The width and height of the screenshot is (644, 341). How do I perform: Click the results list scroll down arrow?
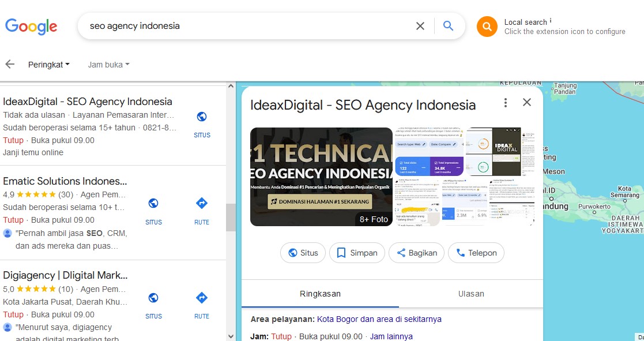click(x=231, y=336)
